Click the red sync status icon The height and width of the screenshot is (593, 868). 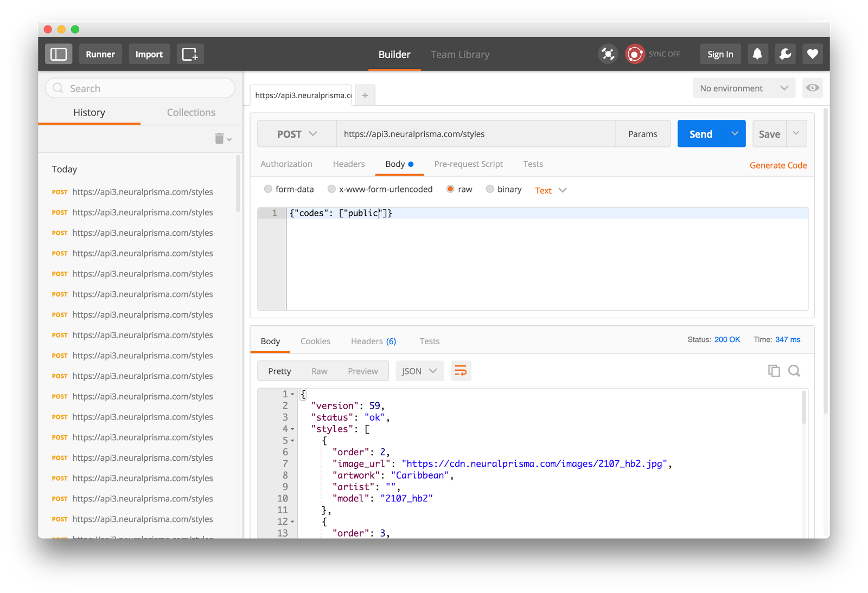pos(635,54)
